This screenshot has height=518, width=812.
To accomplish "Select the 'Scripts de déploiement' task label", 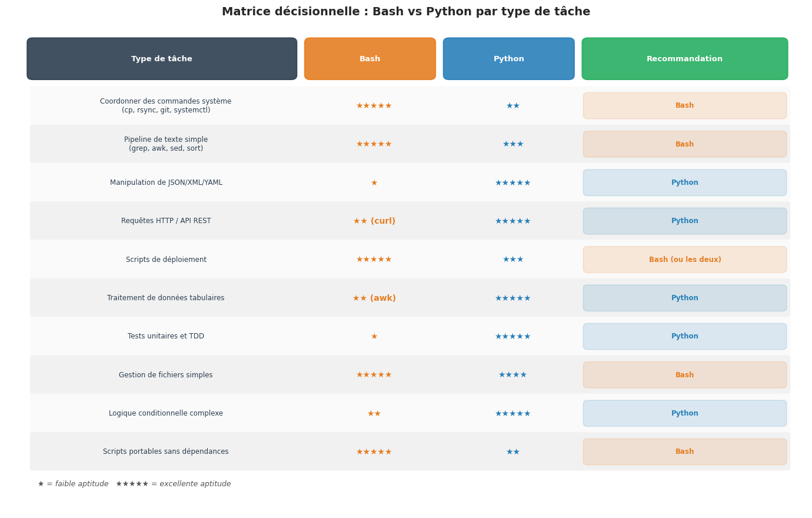I will point(166,260).
